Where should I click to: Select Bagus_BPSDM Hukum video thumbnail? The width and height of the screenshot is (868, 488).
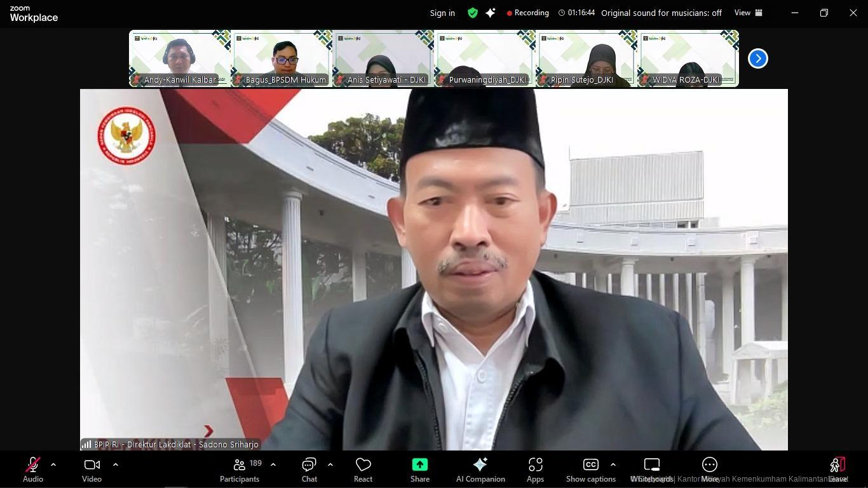[281, 58]
